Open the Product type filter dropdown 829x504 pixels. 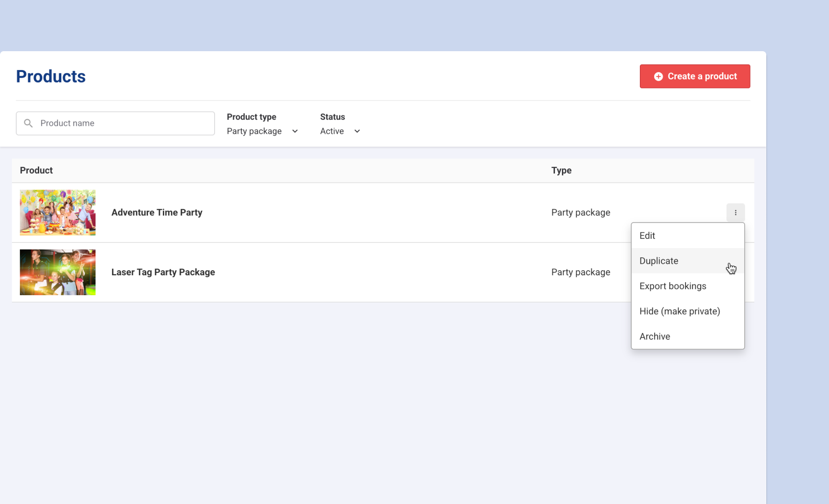click(x=262, y=131)
